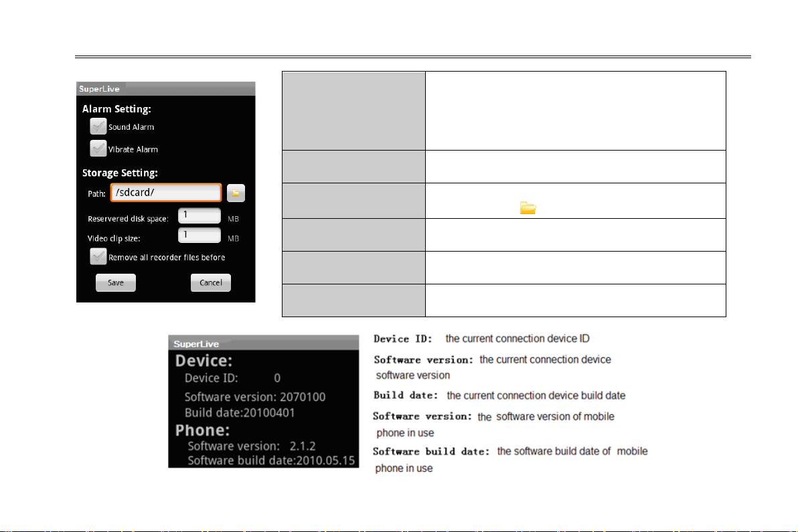This screenshot has width=798, height=532.
Task: Click the Storage Setting: heading
Action: click(x=120, y=173)
